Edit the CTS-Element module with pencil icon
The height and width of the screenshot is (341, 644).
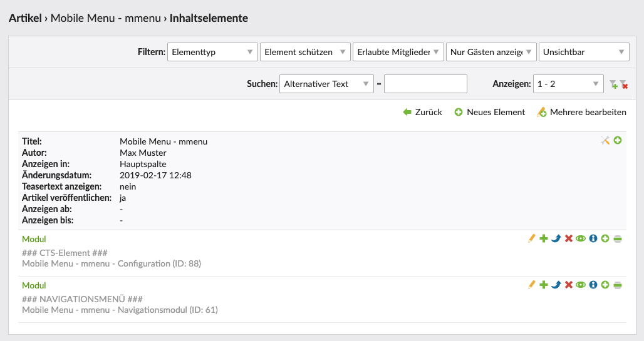(532, 238)
